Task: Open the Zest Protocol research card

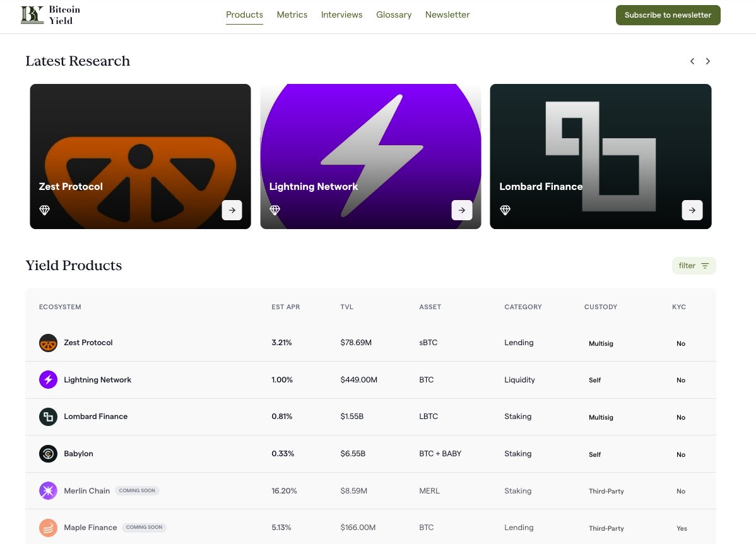Action: [140, 157]
